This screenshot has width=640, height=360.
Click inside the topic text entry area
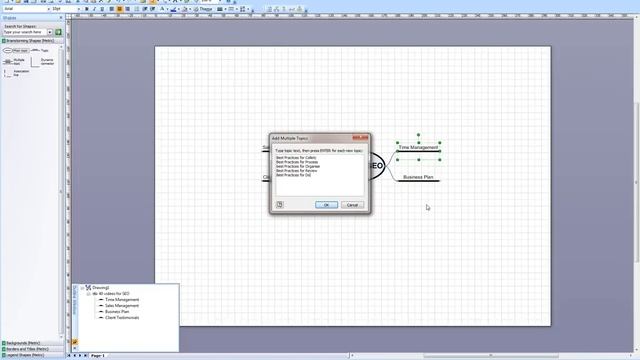(319, 175)
